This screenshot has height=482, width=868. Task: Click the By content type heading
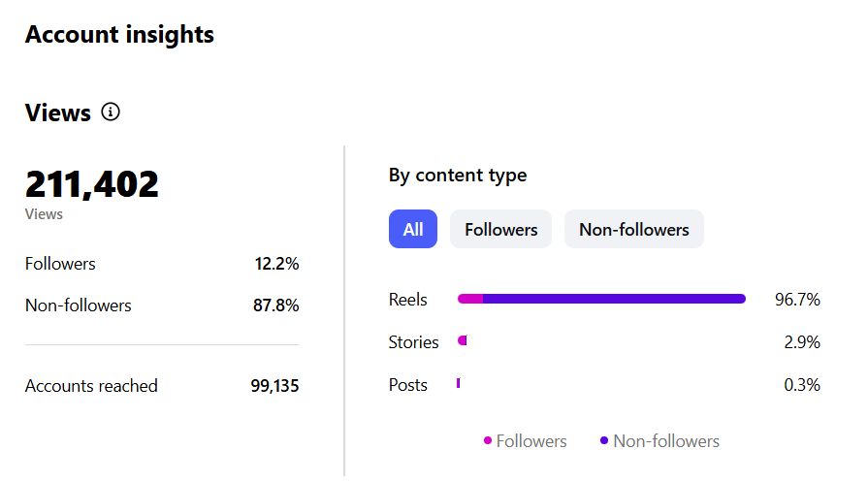[458, 176]
